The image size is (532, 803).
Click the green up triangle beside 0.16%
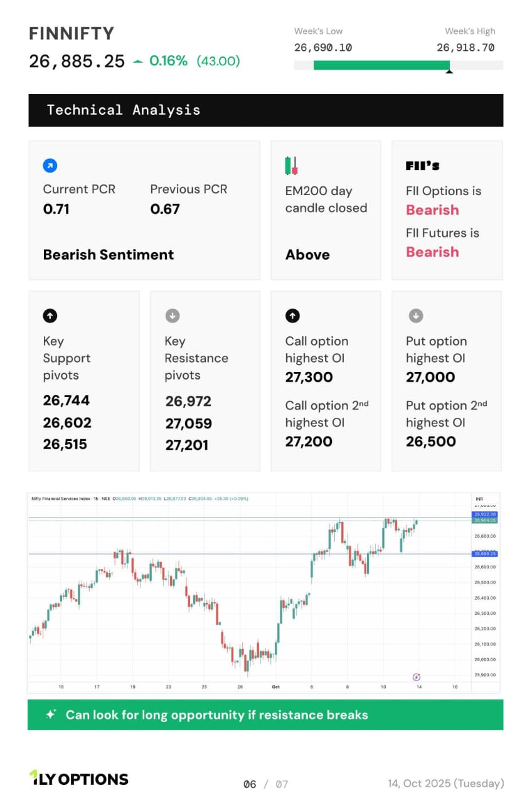[138, 61]
